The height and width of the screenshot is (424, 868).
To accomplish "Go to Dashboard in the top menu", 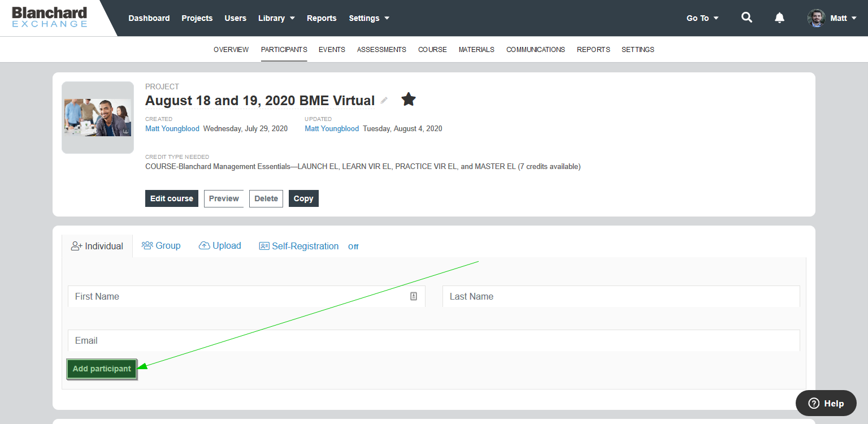I will pos(149,18).
